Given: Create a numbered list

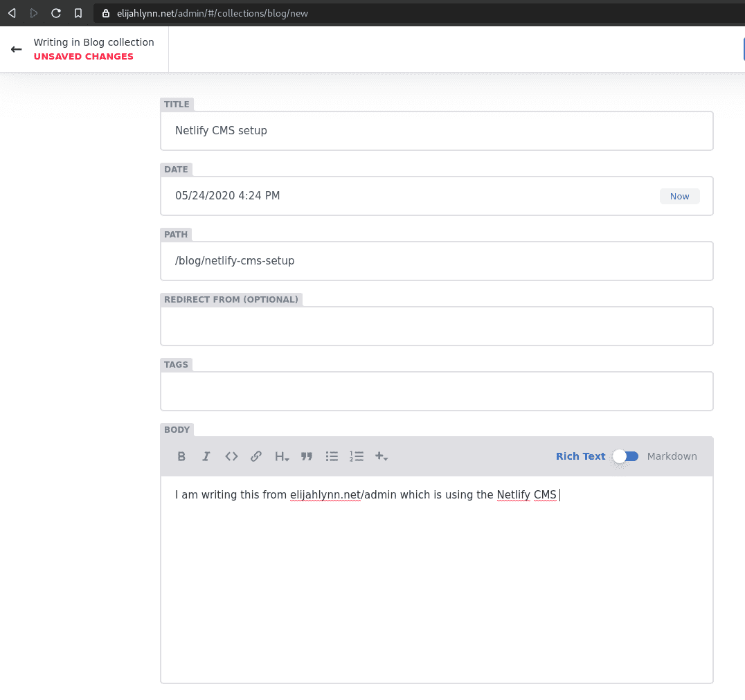Looking at the screenshot, I should point(357,456).
